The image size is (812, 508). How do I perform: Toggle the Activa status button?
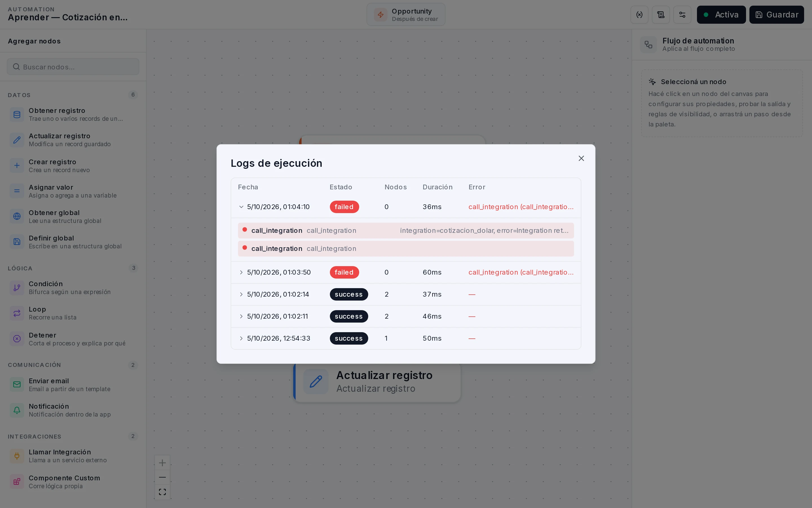(721, 14)
